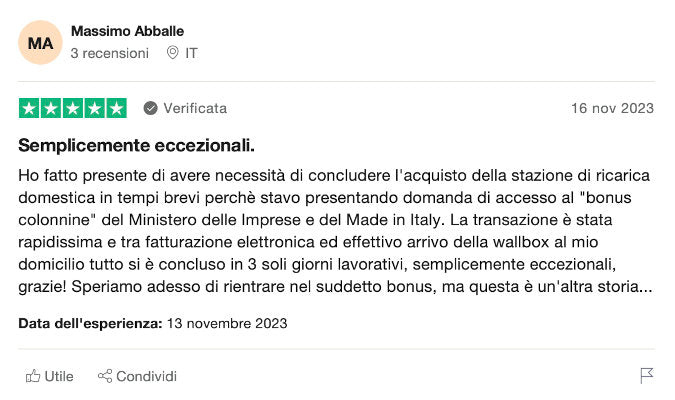Click the third green rating star
Image resolution: width=675 pixels, height=400 pixels.
[73, 108]
